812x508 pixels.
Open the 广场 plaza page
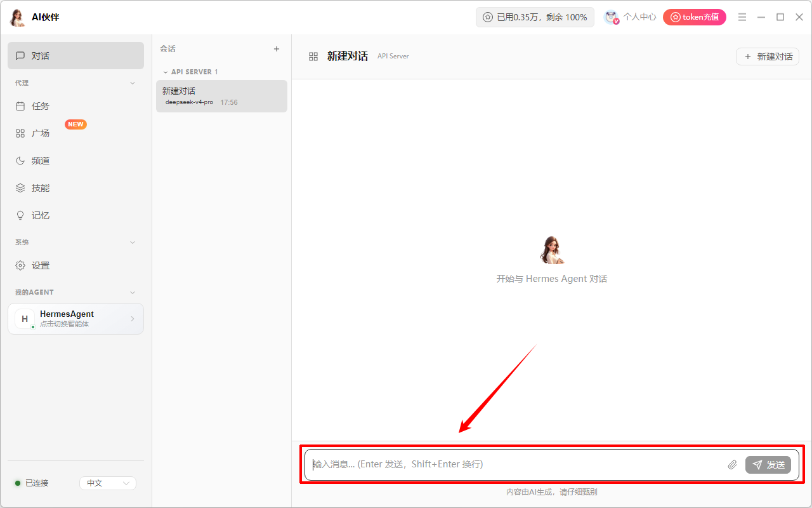[x=75, y=133]
